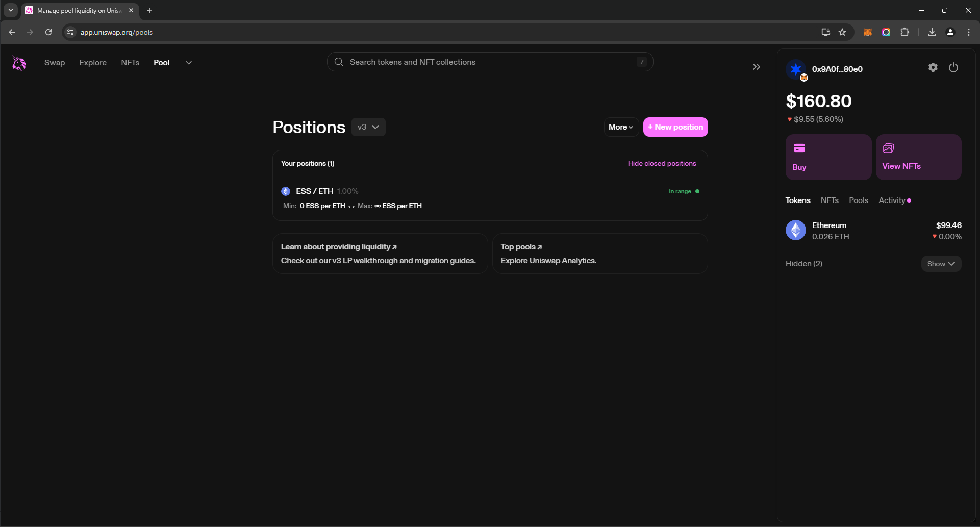Click the $9.55 (5.60%) balance change

coord(815,119)
